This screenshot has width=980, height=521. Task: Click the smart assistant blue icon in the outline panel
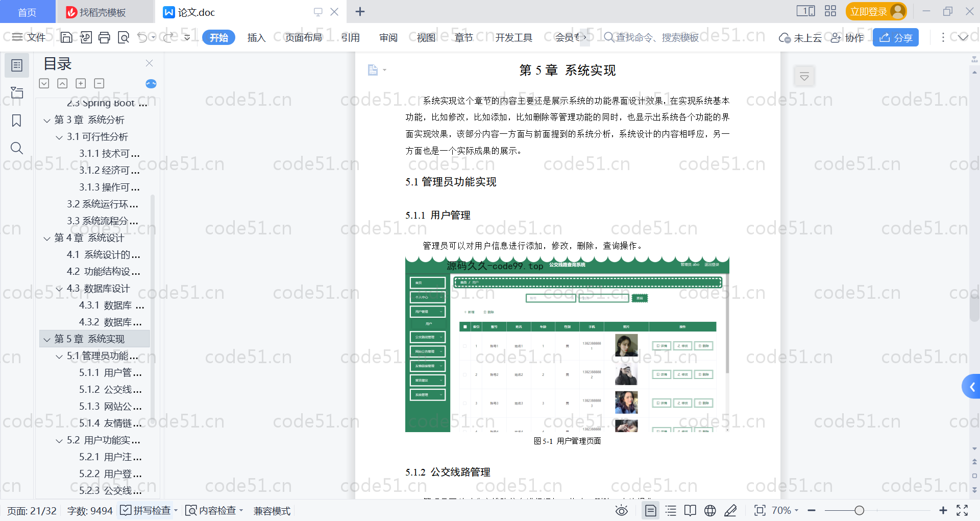click(151, 84)
